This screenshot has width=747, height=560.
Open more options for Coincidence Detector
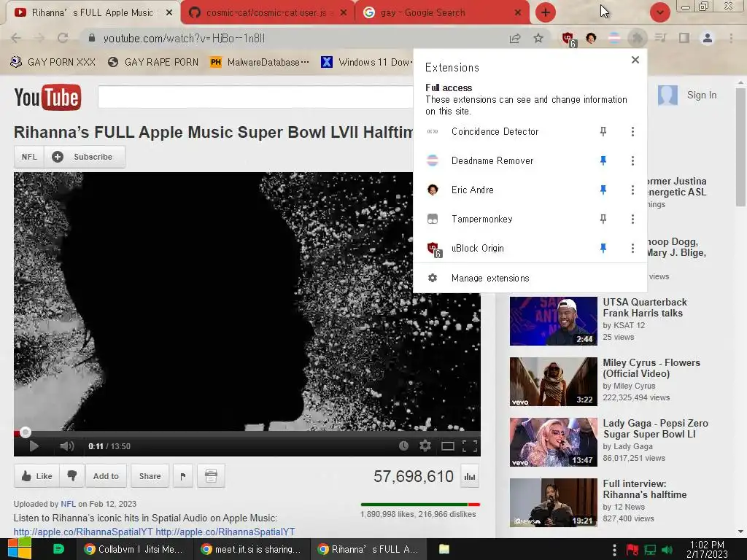pyautogui.click(x=632, y=131)
